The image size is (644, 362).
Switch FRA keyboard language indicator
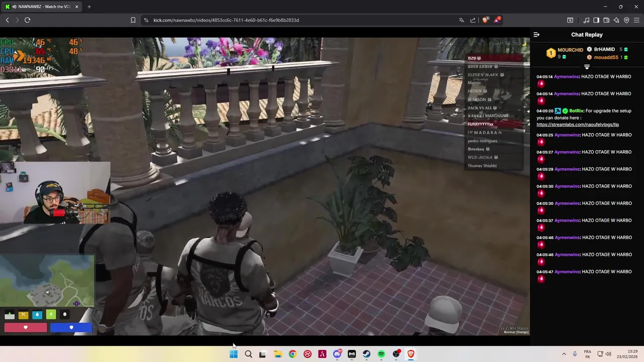(588, 354)
